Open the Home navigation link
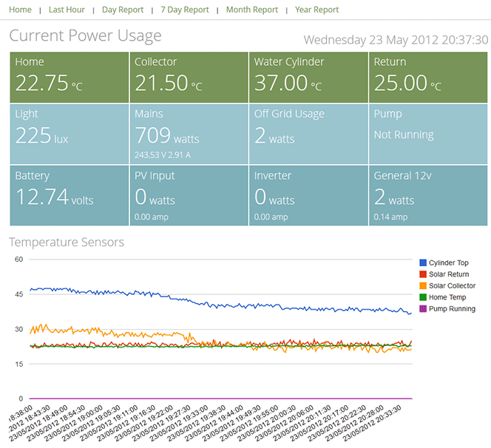The width and height of the screenshot is (491, 448). click(20, 10)
